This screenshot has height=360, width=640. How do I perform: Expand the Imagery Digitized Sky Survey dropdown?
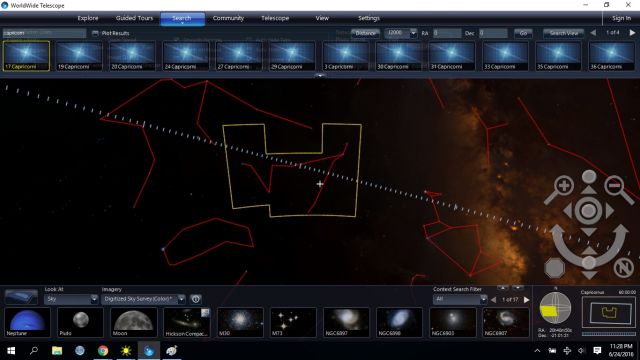pyautogui.click(x=143, y=299)
